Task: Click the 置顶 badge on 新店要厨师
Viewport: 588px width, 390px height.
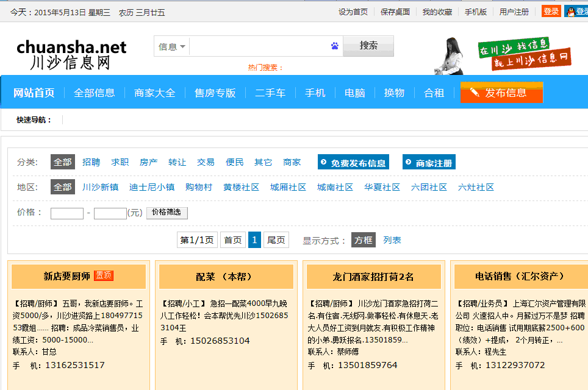Action: [104, 276]
